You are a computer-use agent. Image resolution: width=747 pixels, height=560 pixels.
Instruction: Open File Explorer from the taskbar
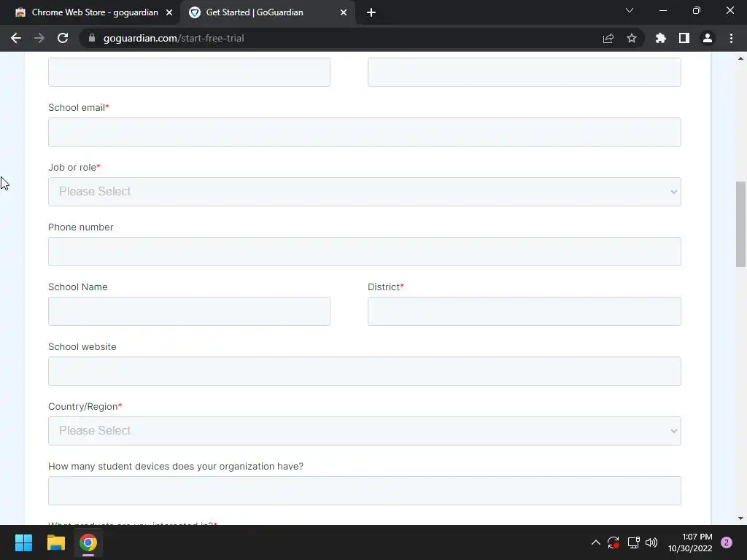[x=55, y=542]
